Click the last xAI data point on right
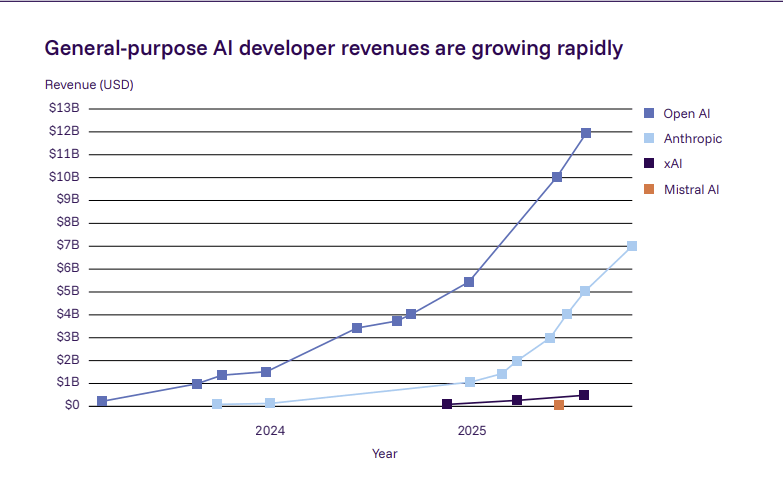The image size is (783, 480). (584, 395)
